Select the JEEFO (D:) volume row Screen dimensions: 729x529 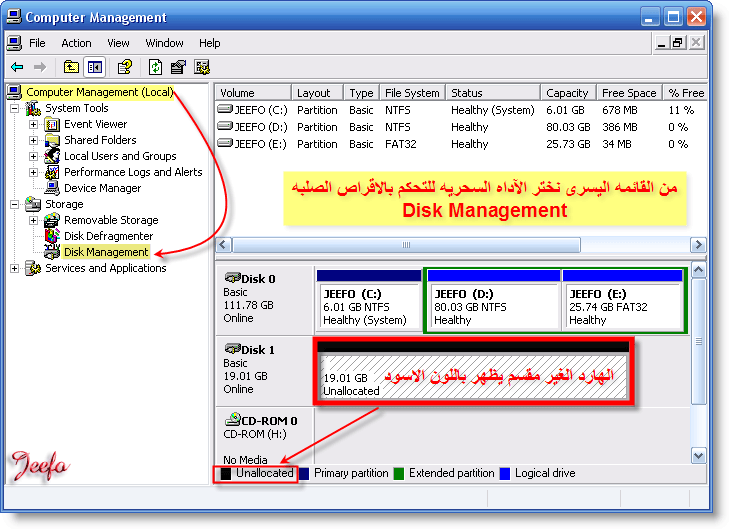[460, 127]
